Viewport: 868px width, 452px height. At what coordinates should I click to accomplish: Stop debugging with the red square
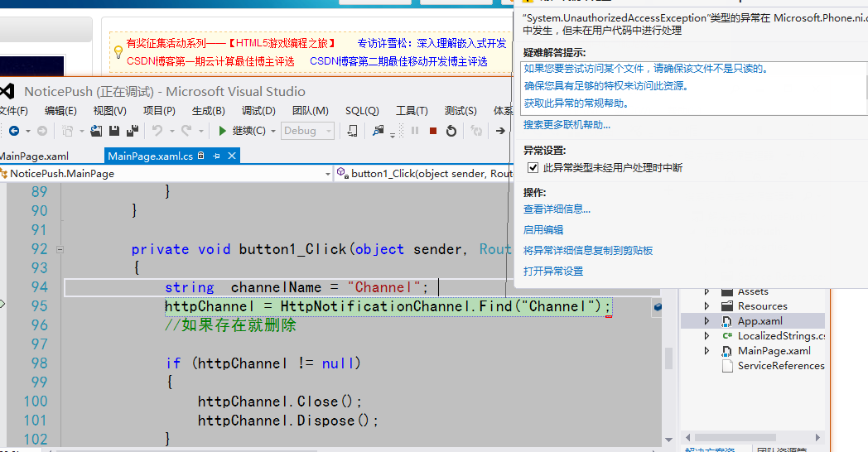pyautogui.click(x=433, y=131)
